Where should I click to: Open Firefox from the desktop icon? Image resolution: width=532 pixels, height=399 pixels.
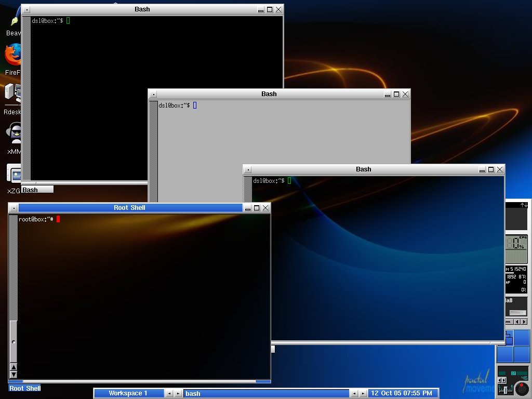(13, 54)
